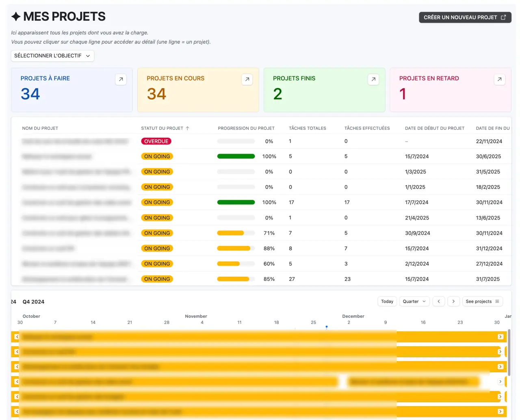Screen dimensions: 520x420
Task: Click the count 2 on Projets finis
Action: (278, 94)
